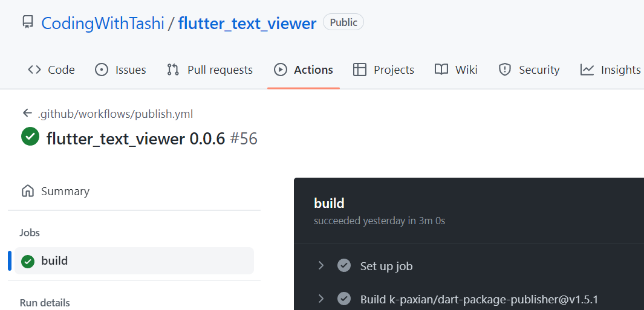Open the Actions tab

[304, 70]
